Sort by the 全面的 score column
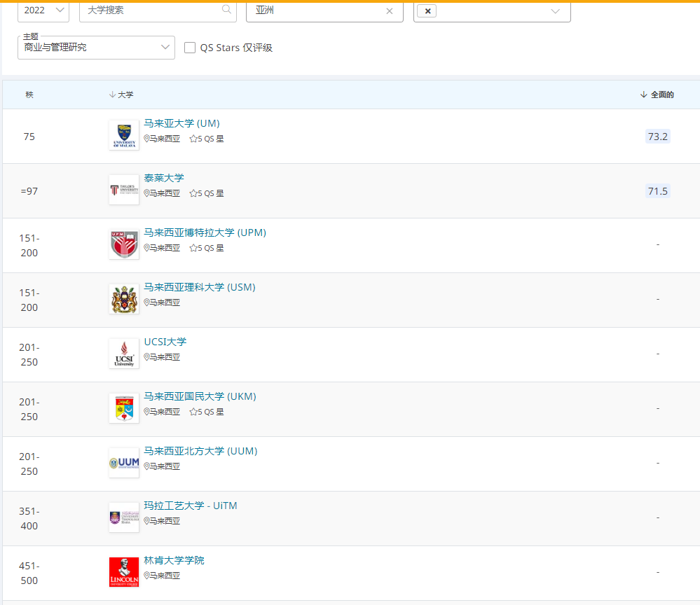The width and height of the screenshot is (700, 605). (x=657, y=95)
